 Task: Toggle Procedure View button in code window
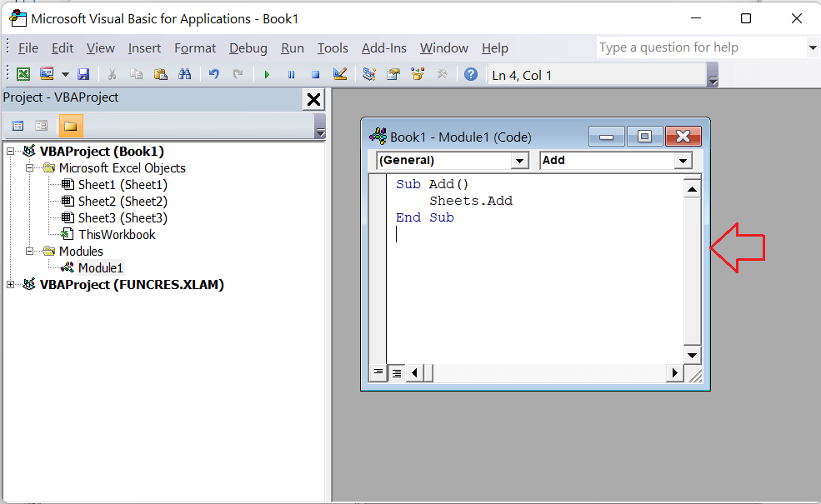point(378,372)
